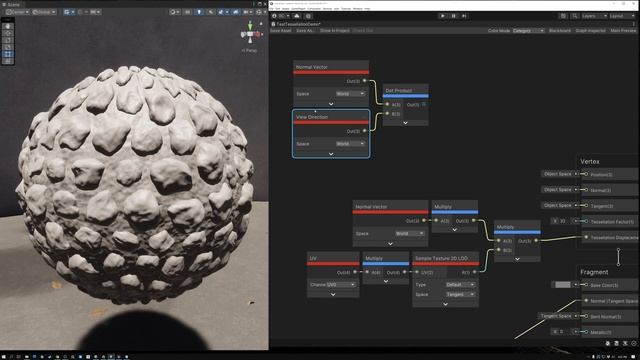Open the cloud services icon
The height and width of the screenshot is (360, 640).
tap(297, 16)
